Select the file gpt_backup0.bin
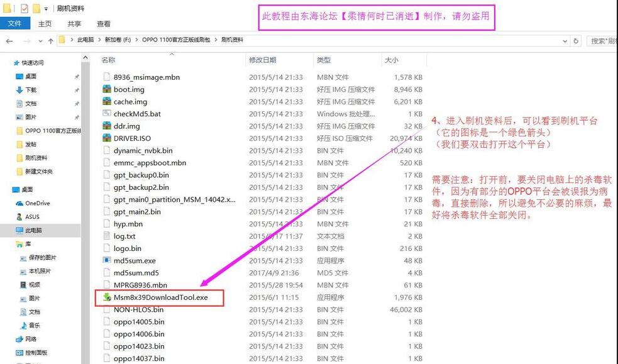Screen dimensions: 618x364 click(141, 175)
